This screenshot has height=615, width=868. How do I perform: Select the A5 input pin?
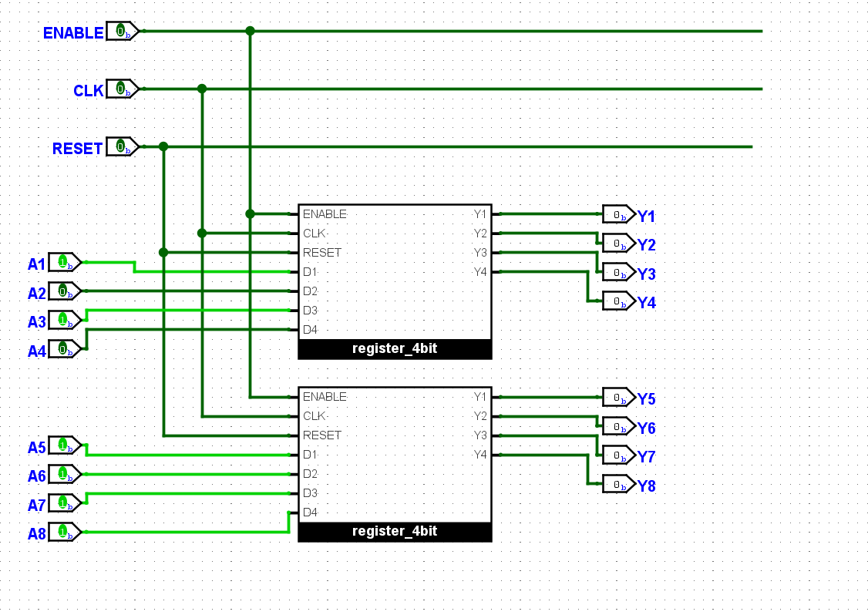tap(63, 445)
